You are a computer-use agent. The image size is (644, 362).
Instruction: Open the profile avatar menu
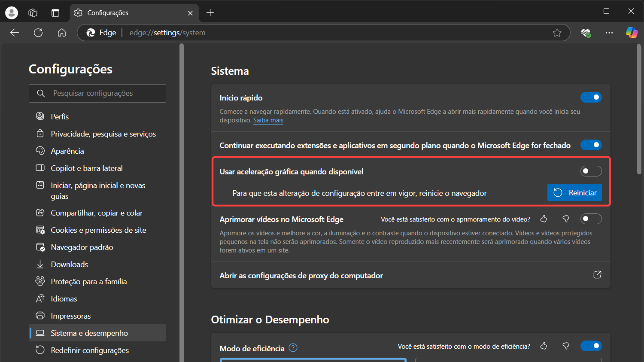pos(11,12)
